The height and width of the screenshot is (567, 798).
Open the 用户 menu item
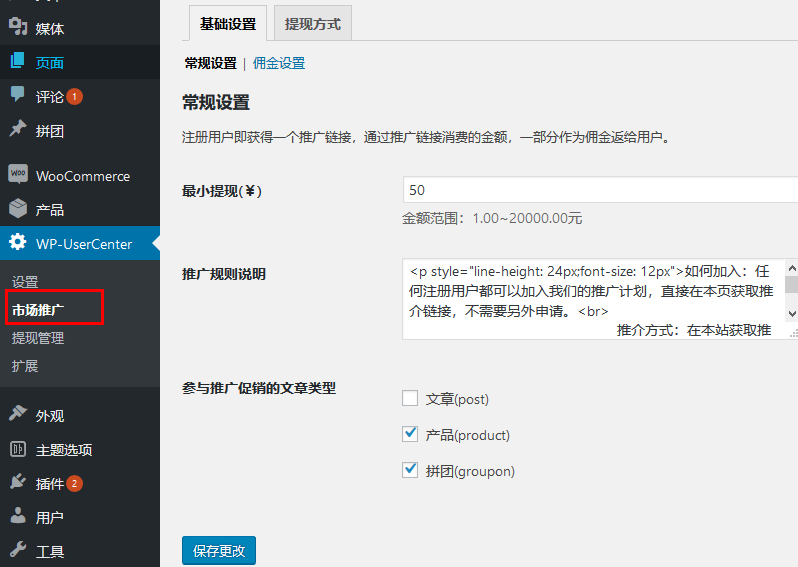(80, 518)
